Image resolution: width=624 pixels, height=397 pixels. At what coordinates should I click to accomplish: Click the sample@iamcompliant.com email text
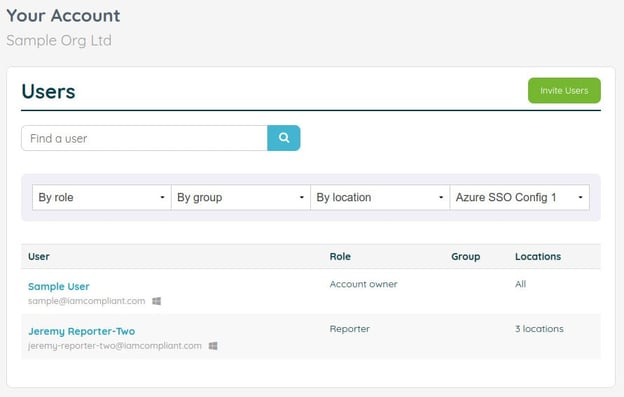click(86, 301)
